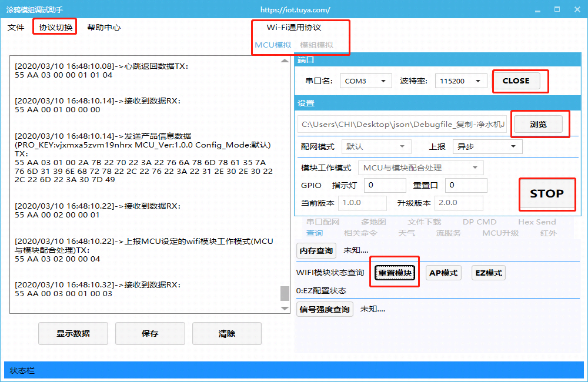Open the 文件 menu
Screen dimensions: 588x382
coord(16,28)
